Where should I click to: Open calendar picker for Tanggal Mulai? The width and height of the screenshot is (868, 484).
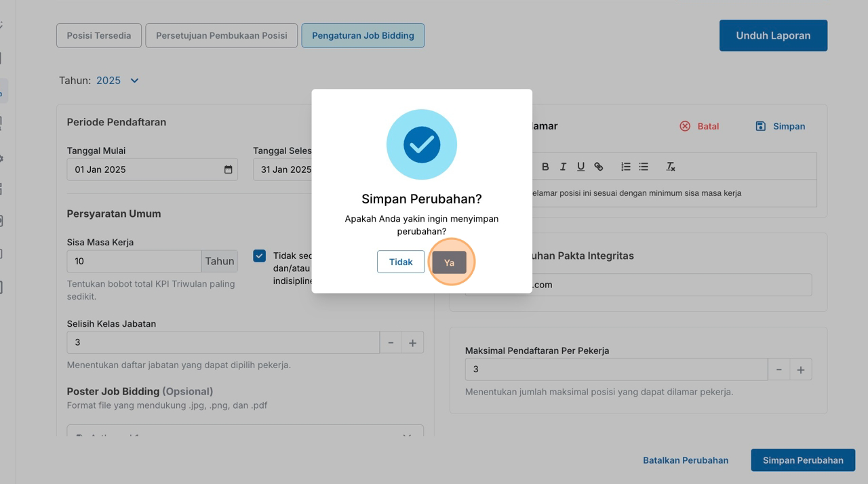coord(229,169)
